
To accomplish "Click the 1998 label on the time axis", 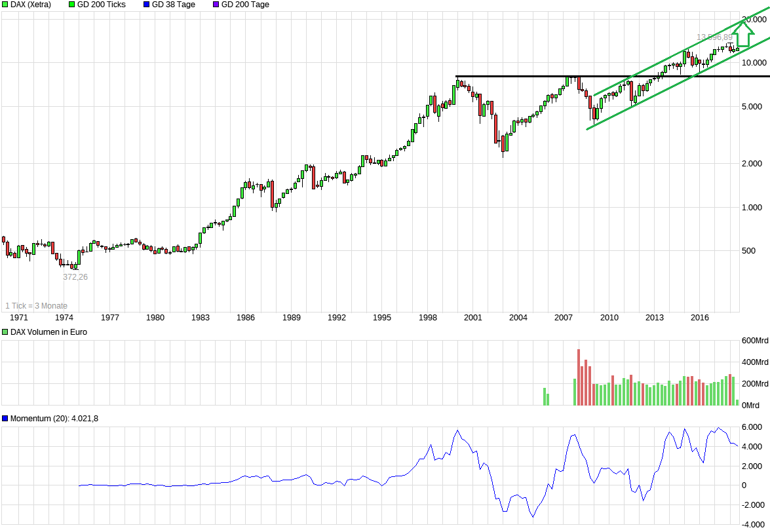I will click(x=428, y=318).
